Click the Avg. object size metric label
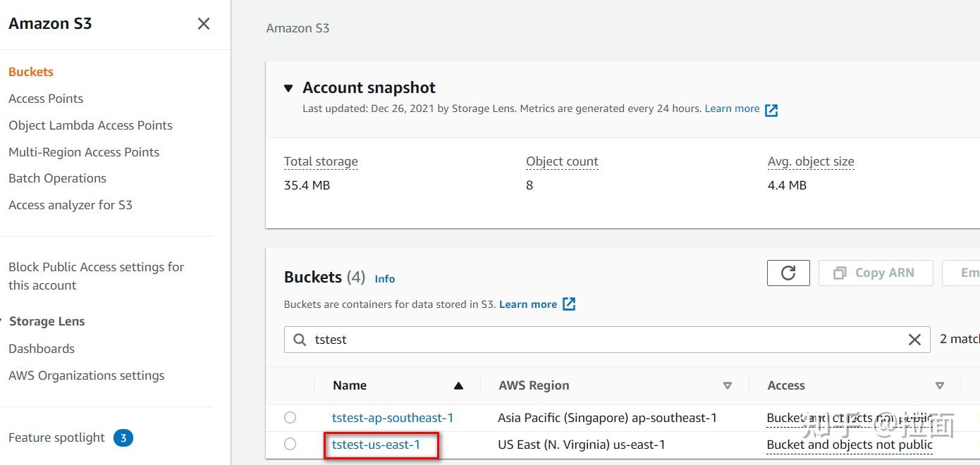980x465 pixels. pyautogui.click(x=811, y=161)
